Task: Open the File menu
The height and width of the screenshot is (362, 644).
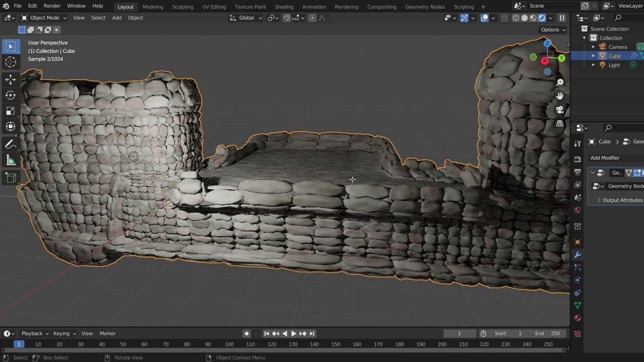Action: coord(17,6)
